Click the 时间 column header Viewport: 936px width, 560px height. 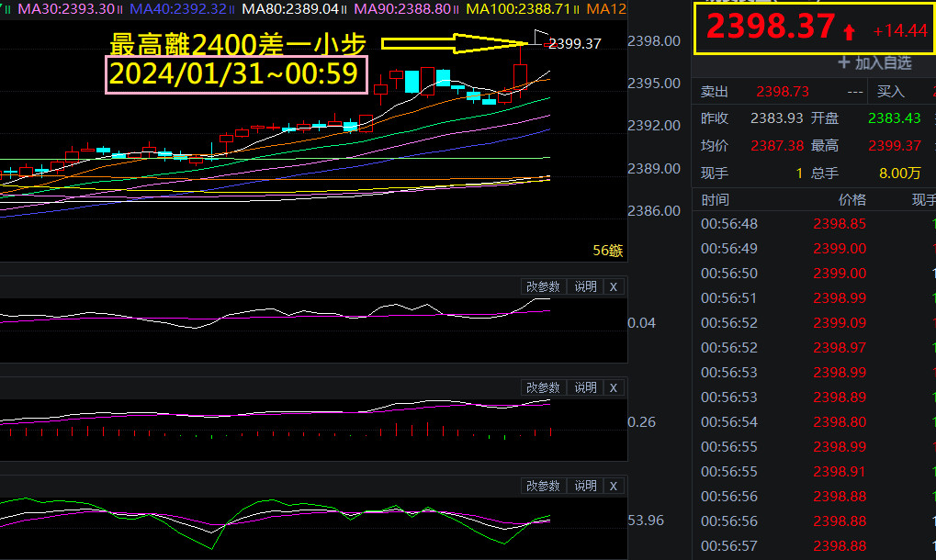click(715, 200)
